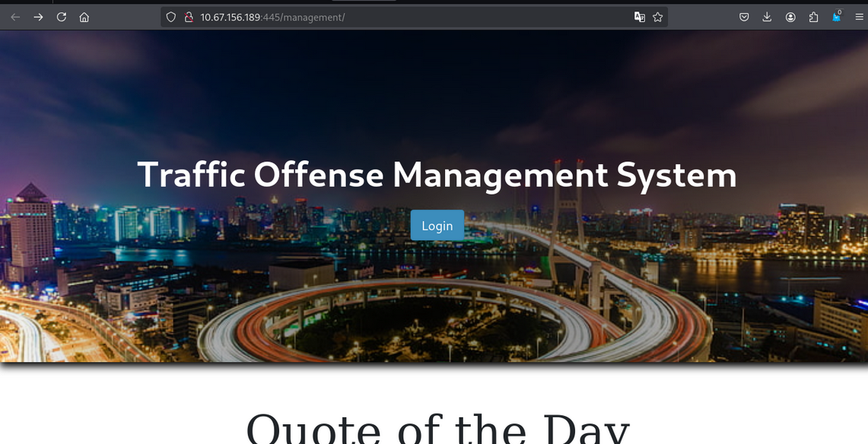Reload the current page

62,17
